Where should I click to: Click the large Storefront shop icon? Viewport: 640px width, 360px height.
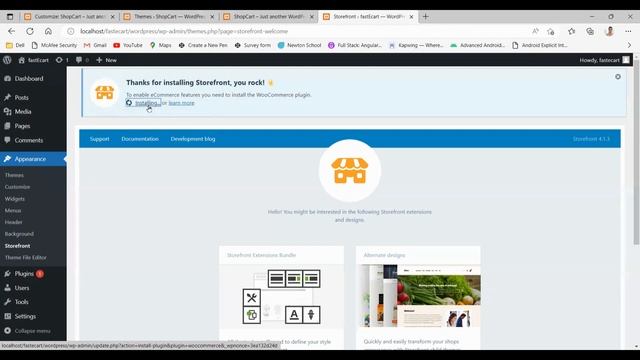(350, 171)
